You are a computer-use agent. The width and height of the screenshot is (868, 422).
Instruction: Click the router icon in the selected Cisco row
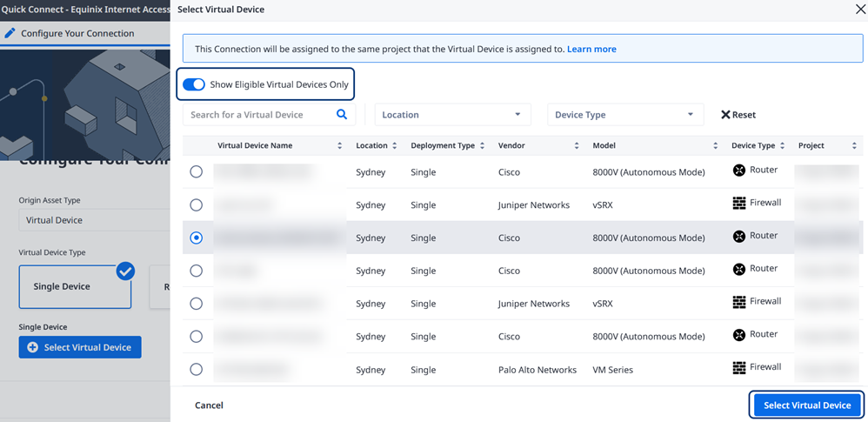pos(739,236)
